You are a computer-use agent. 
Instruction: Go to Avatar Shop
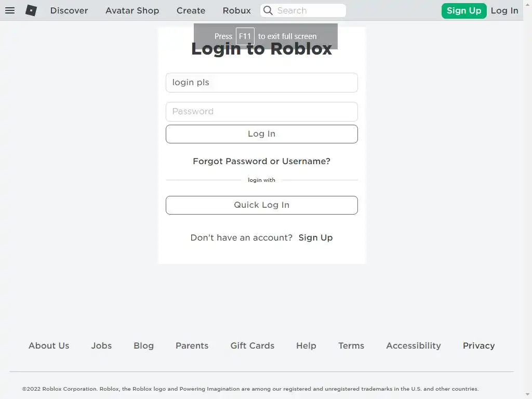click(132, 10)
